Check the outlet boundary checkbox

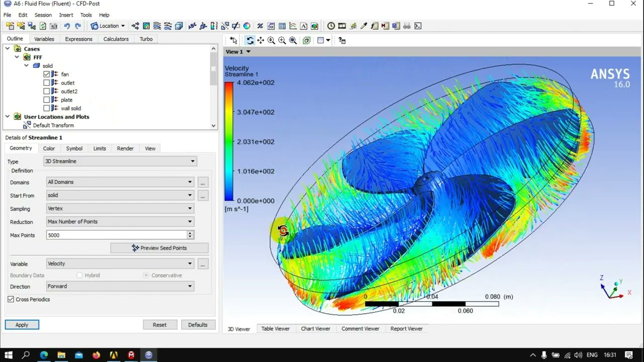(x=47, y=83)
